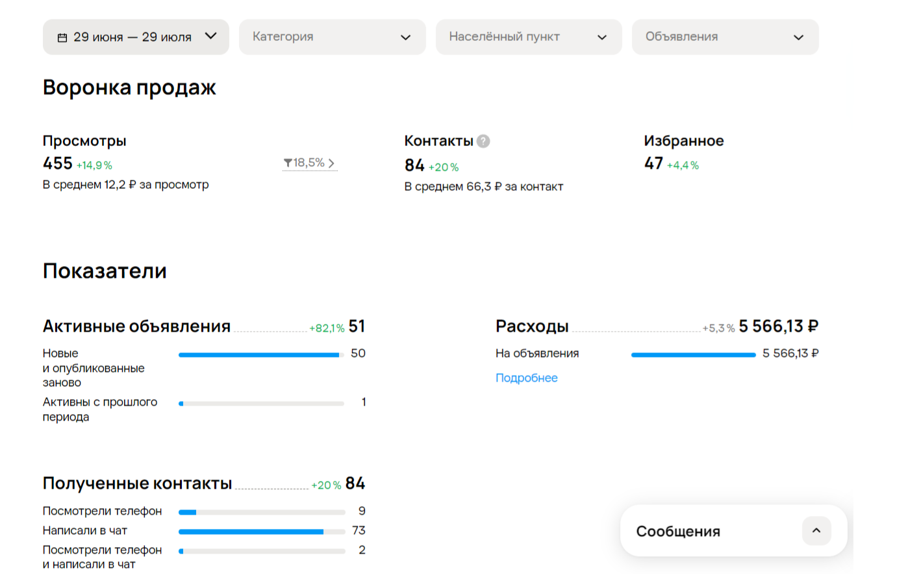Click the Сообщения title text
This screenshot has width=921, height=588.
pyautogui.click(x=678, y=532)
